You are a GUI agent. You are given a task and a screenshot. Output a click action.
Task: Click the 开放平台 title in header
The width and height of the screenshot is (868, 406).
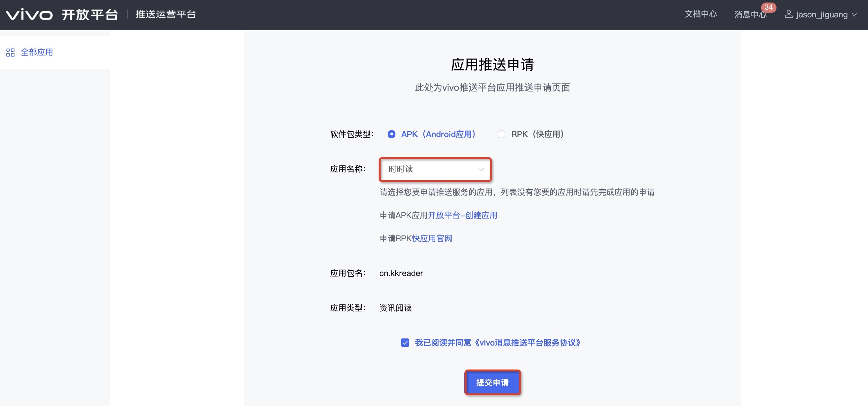(90, 14)
